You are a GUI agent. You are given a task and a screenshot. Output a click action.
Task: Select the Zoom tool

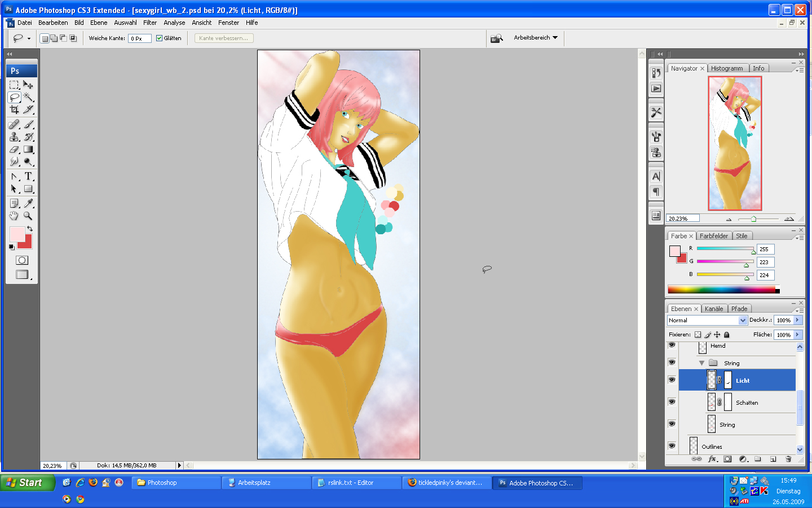coord(29,216)
